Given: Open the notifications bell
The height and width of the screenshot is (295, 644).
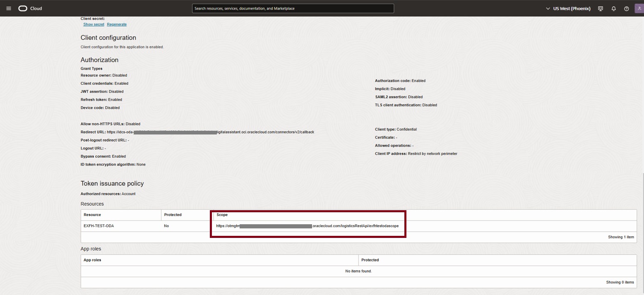Looking at the screenshot, I should (613, 8).
